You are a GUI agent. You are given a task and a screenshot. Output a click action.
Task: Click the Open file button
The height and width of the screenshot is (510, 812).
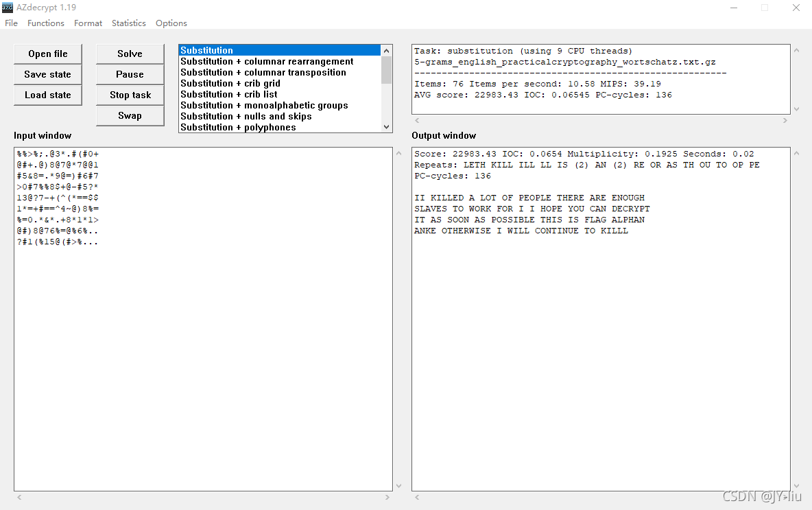coord(47,54)
